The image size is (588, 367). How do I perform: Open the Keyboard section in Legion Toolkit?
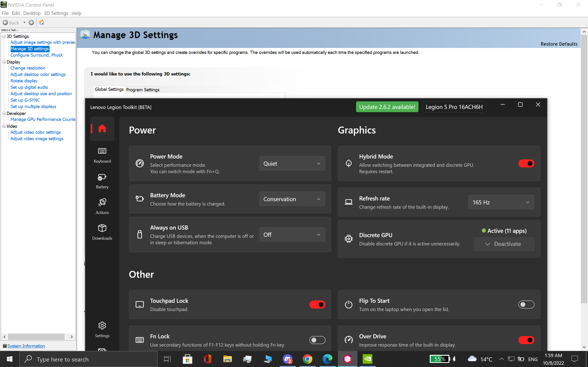click(102, 155)
